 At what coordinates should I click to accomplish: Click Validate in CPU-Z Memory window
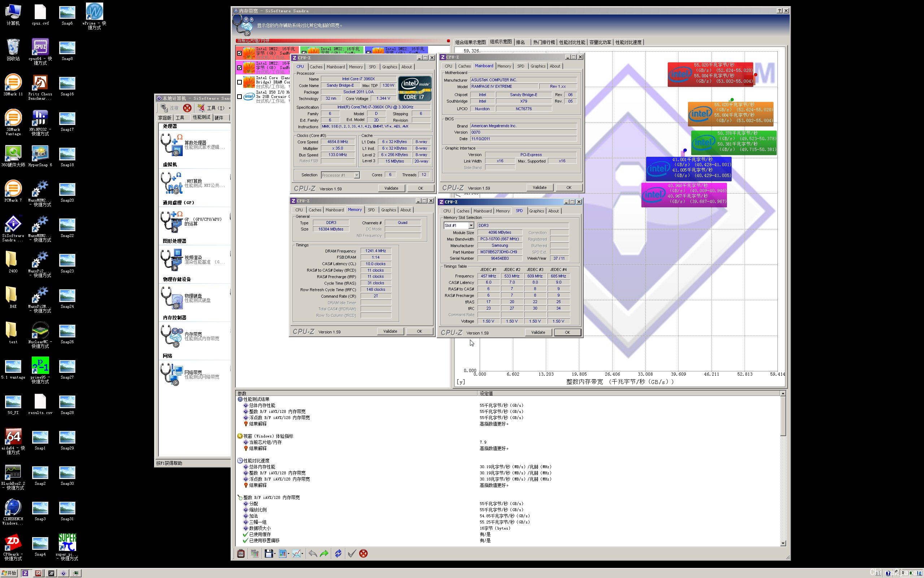[x=390, y=331]
